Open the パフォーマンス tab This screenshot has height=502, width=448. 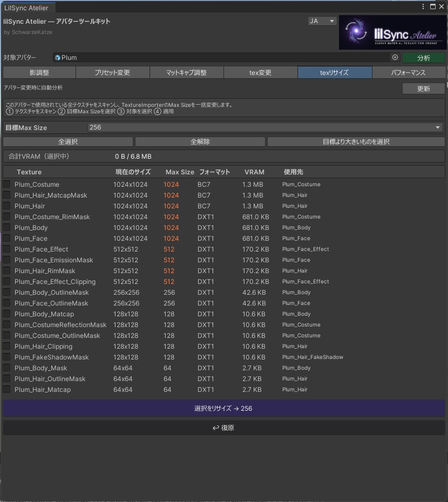tap(409, 72)
